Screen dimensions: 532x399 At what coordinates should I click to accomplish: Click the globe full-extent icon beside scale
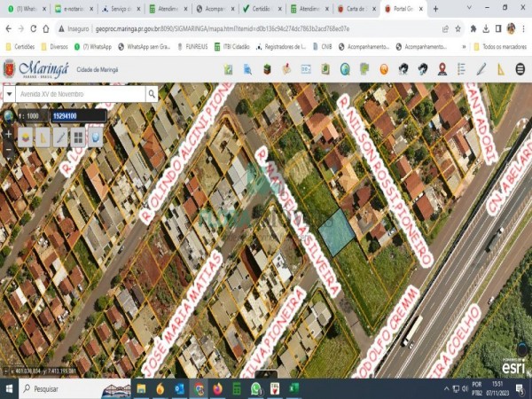coord(8,115)
